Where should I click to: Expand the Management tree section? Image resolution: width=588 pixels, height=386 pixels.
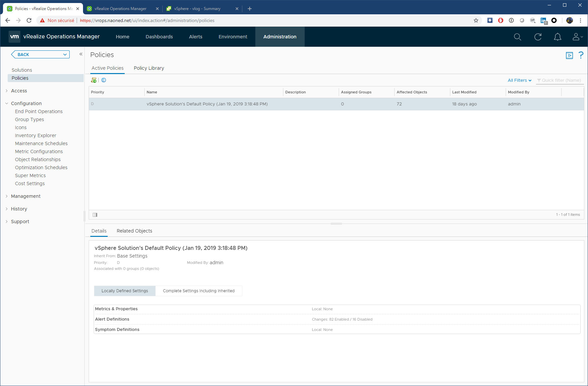click(6, 196)
